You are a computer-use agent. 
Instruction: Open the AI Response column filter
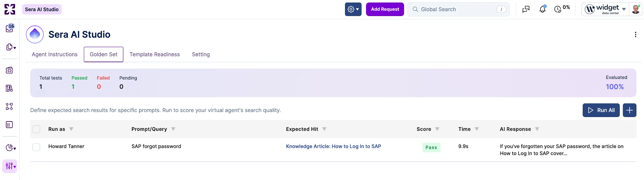[x=537, y=129]
